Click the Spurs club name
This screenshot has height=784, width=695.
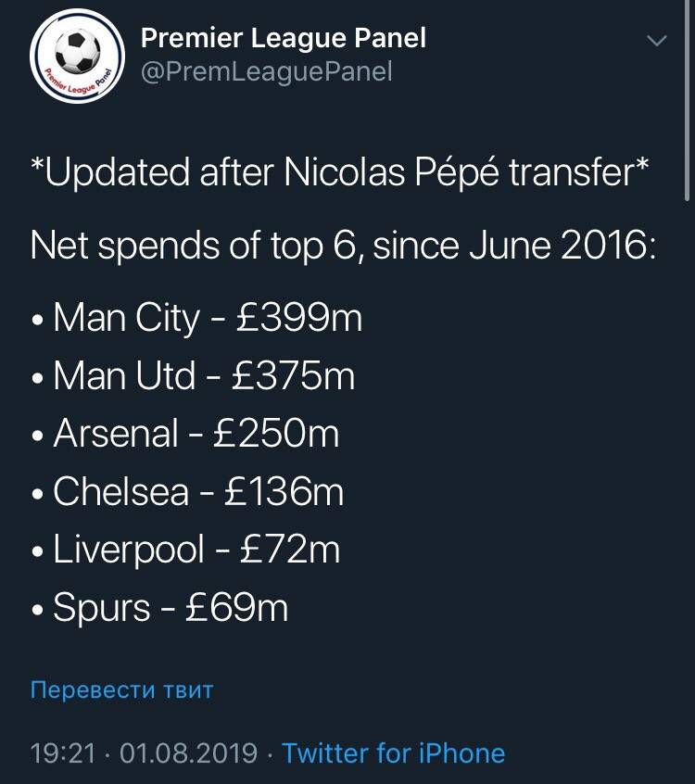(x=102, y=608)
